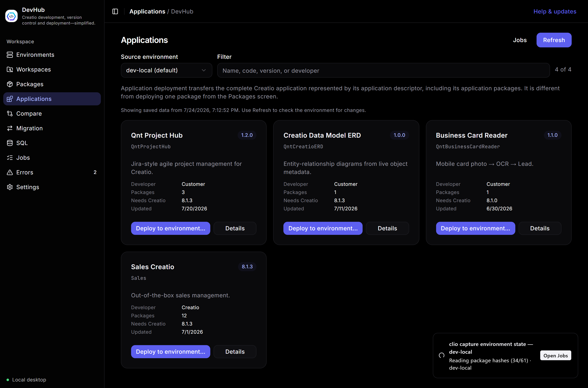The image size is (588, 388).
Task: Click the 8.1.3 version badge on Sales Creatio
Action: [x=247, y=266]
